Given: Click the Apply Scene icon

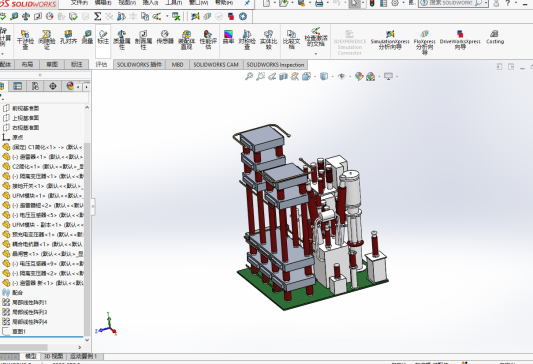Looking at the screenshot, I should pos(371,76).
